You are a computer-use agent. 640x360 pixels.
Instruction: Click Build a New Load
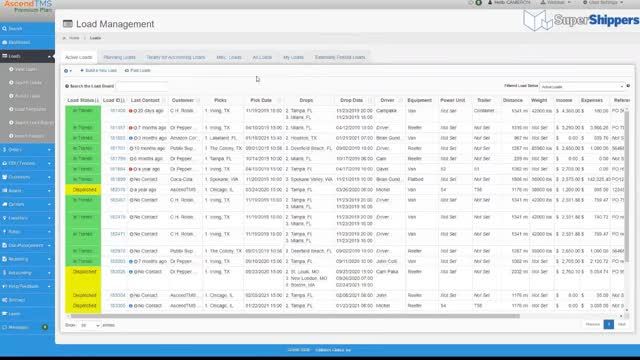98,71
